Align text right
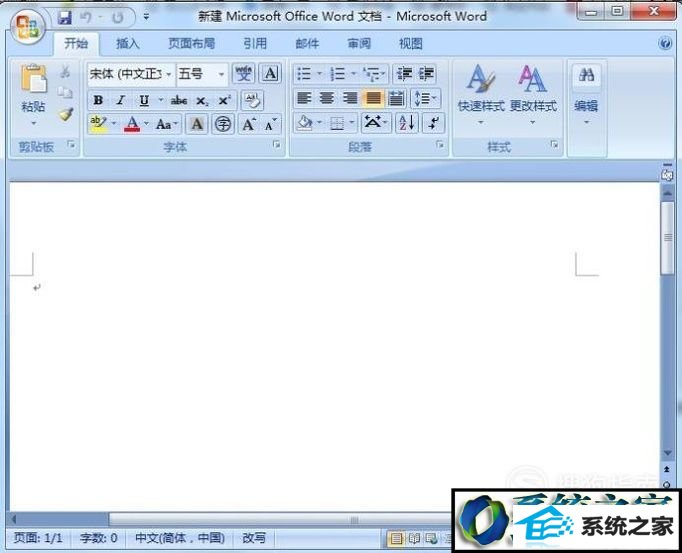 point(350,98)
